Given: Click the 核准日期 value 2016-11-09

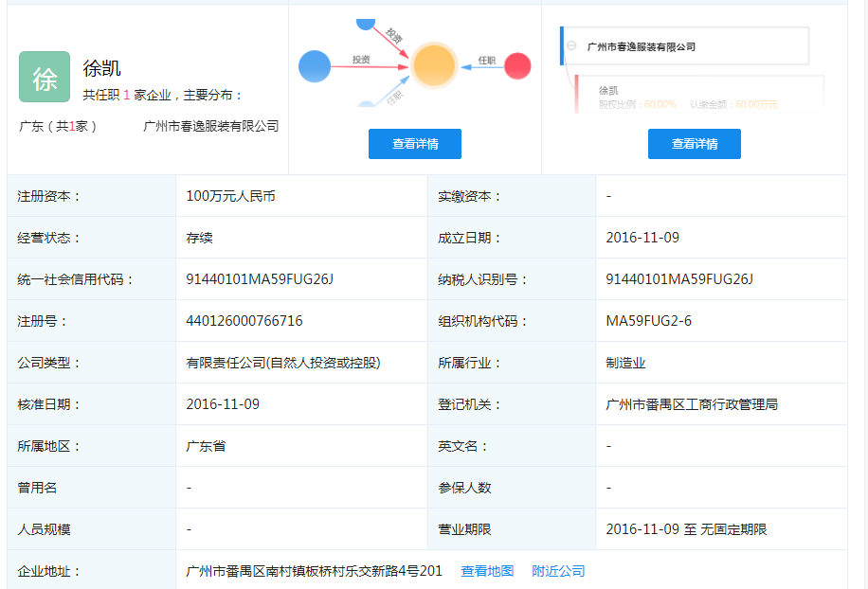Looking at the screenshot, I should pos(223,404).
